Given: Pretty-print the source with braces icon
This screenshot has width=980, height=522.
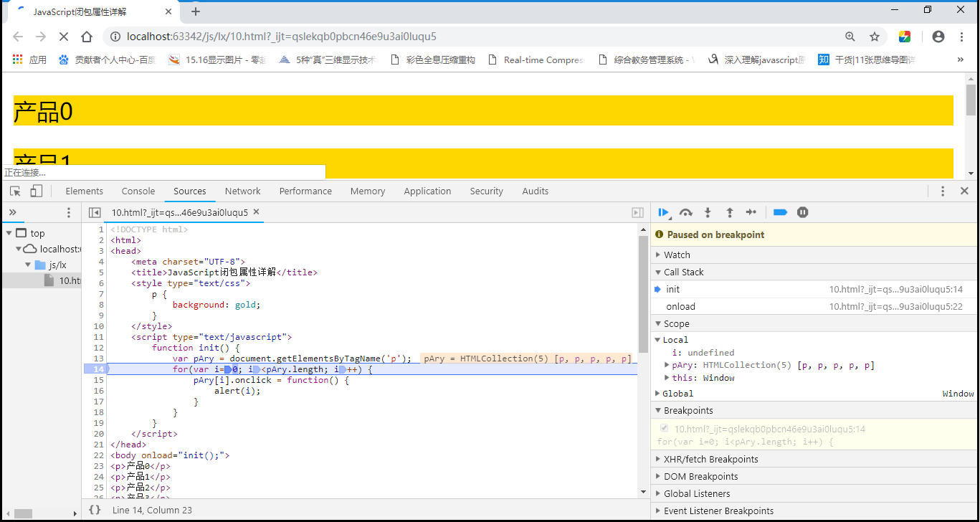Looking at the screenshot, I should pos(95,510).
